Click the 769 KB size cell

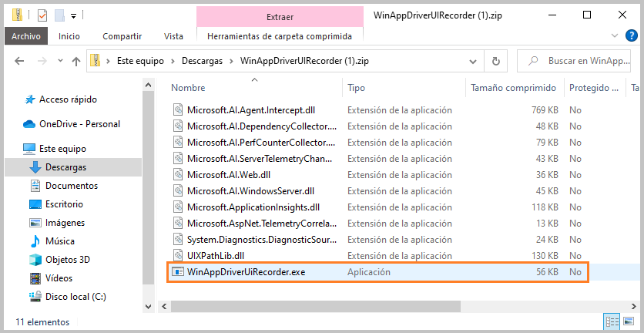pos(544,109)
